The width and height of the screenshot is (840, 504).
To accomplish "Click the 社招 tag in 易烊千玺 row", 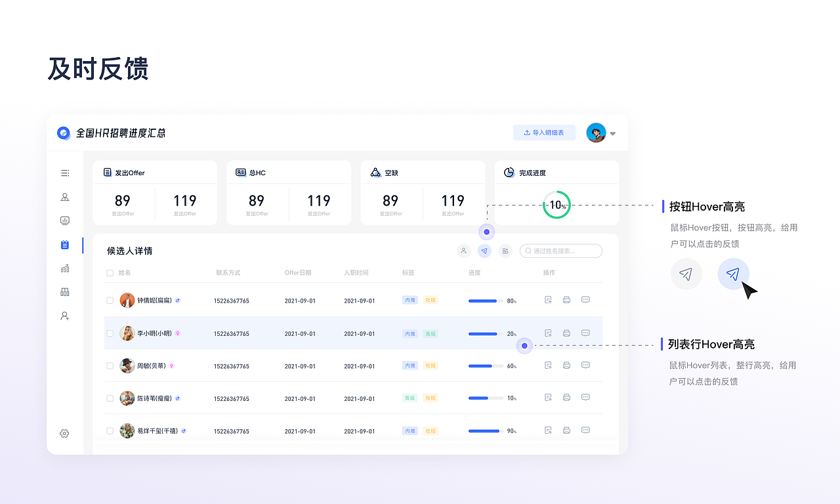I will point(430,430).
